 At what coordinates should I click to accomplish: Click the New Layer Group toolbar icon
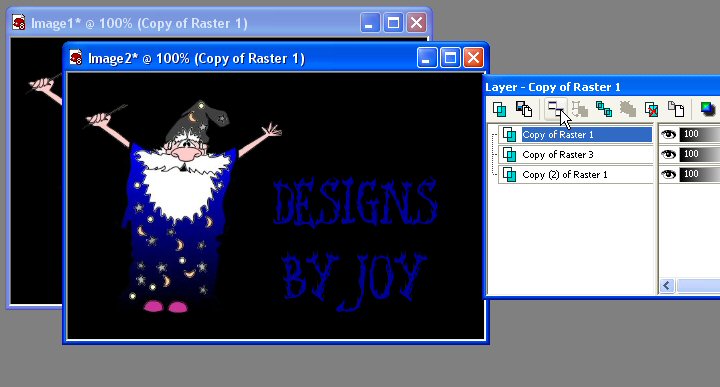click(x=555, y=109)
